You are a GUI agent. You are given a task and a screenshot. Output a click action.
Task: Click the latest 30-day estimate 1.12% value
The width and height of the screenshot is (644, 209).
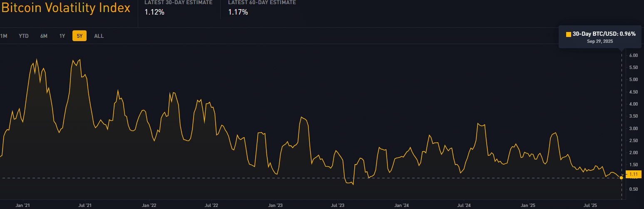coord(154,12)
